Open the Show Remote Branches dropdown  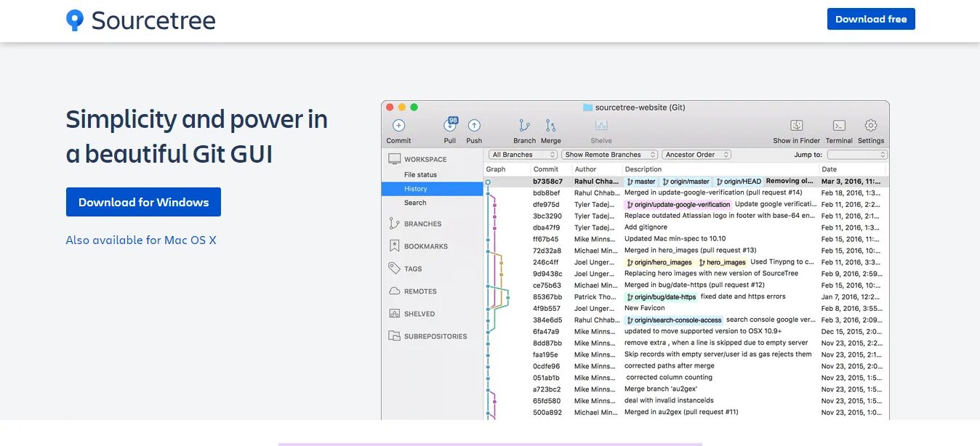click(609, 155)
